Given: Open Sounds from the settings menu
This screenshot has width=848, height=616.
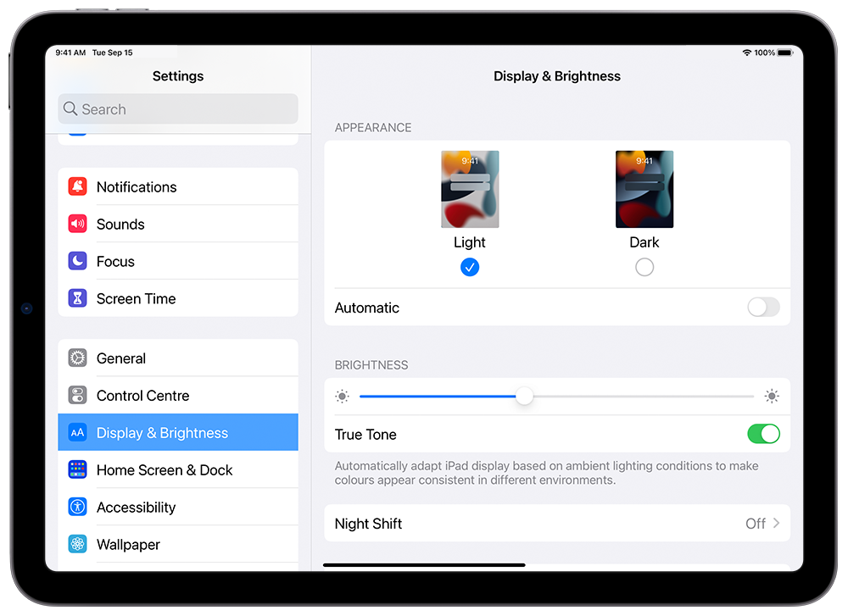Looking at the screenshot, I should [x=120, y=224].
